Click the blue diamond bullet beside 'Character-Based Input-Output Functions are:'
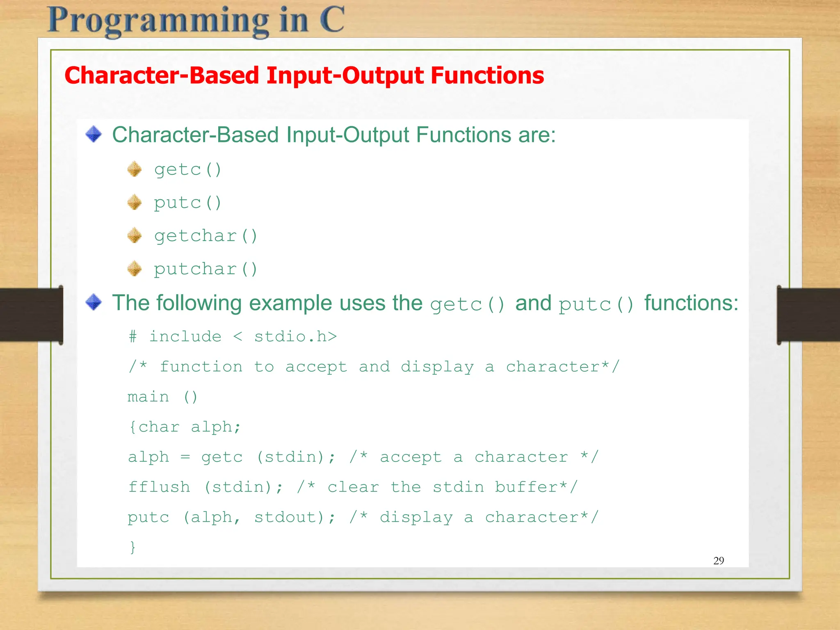 94,134
